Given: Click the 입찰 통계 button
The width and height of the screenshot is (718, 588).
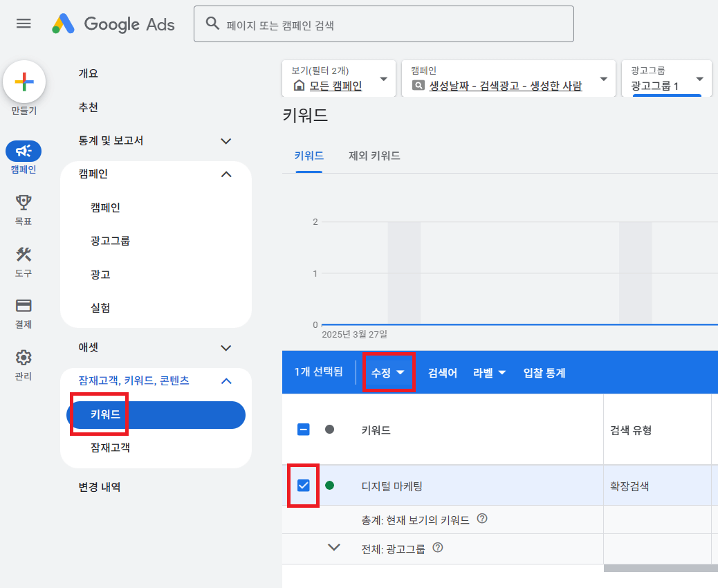Looking at the screenshot, I should coord(544,372).
